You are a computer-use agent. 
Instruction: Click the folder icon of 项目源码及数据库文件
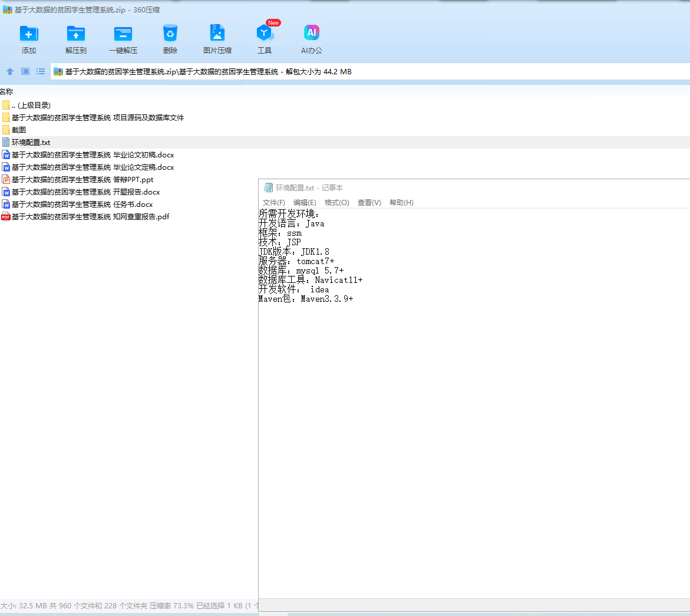(x=6, y=117)
